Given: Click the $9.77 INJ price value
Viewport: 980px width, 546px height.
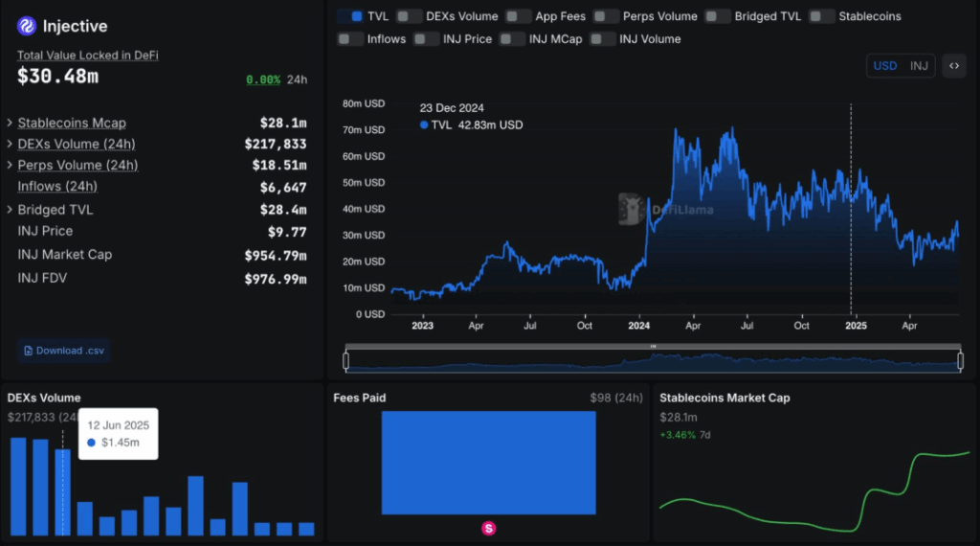Looking at the screenshot, I should (287, 233).
